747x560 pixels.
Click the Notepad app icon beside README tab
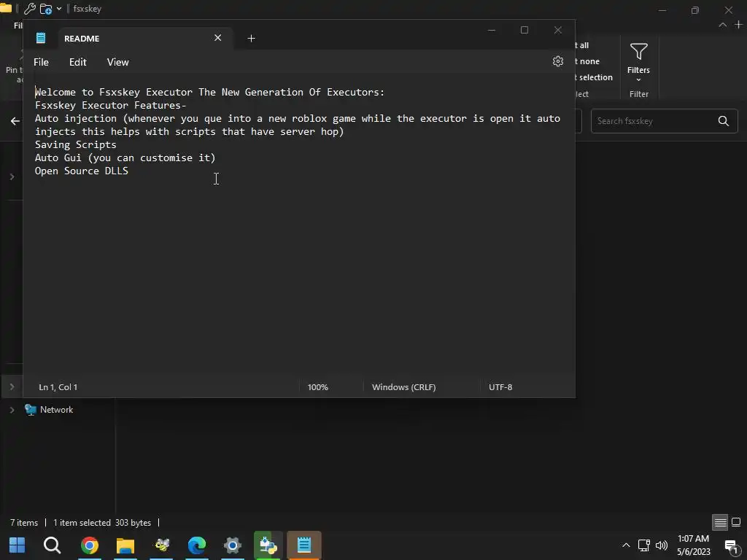[41, 38]
